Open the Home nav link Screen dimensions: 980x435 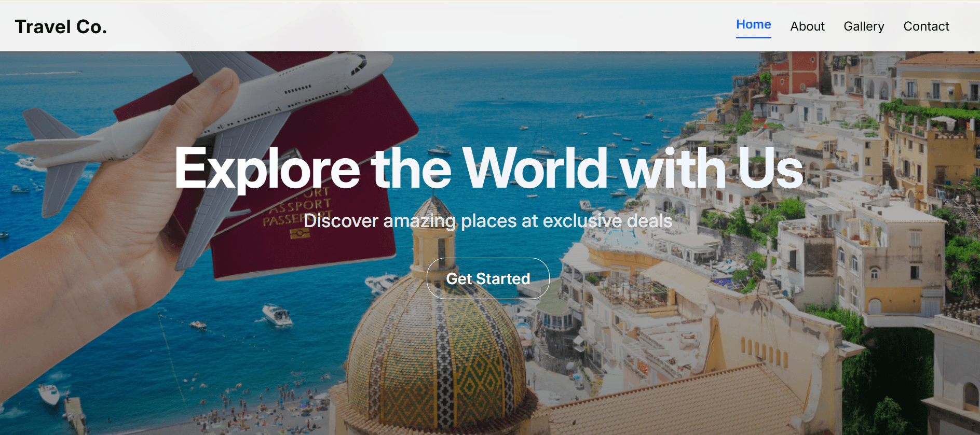(753, 25)
